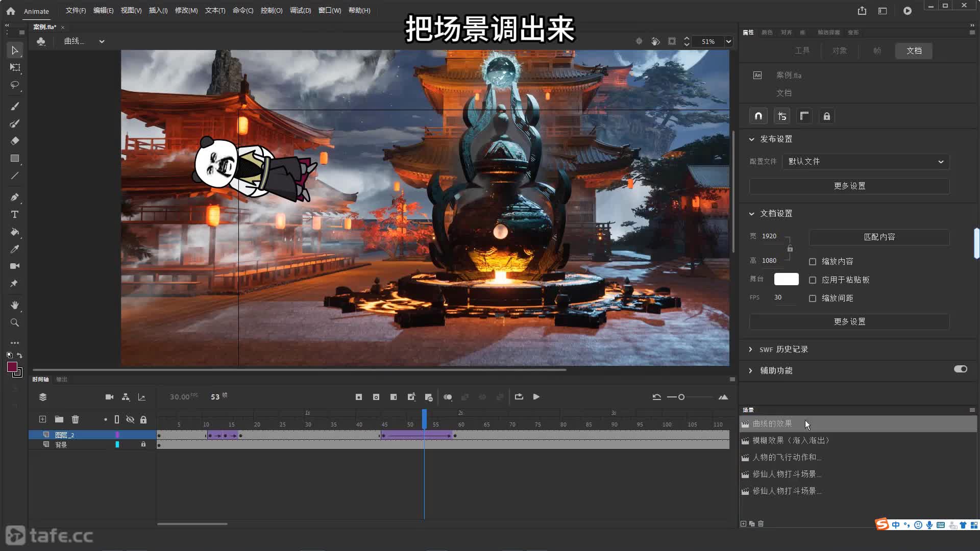
Task: Expand the SWF 历史记录 section
Action: (x=751, y=349)
